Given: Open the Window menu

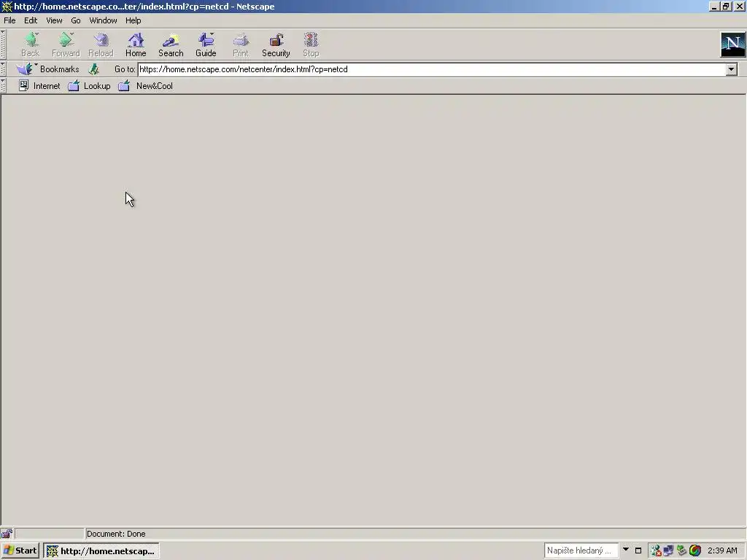Looking at the screenshot, I should 103,20.
